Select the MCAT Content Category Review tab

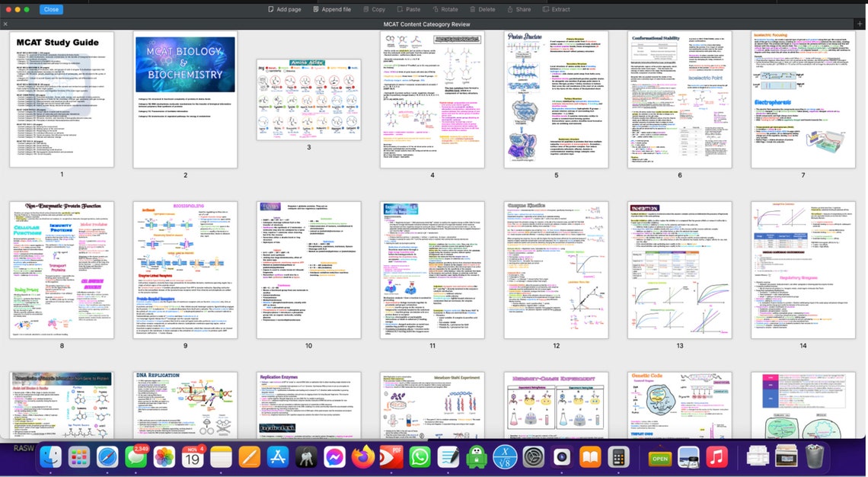427,24
